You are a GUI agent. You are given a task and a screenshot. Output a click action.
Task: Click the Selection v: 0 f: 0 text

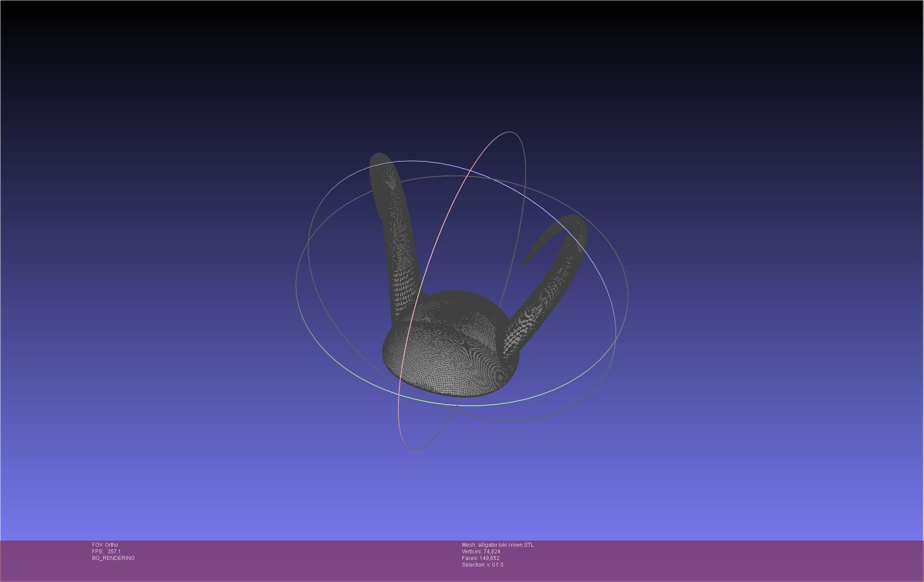[482, 565]
